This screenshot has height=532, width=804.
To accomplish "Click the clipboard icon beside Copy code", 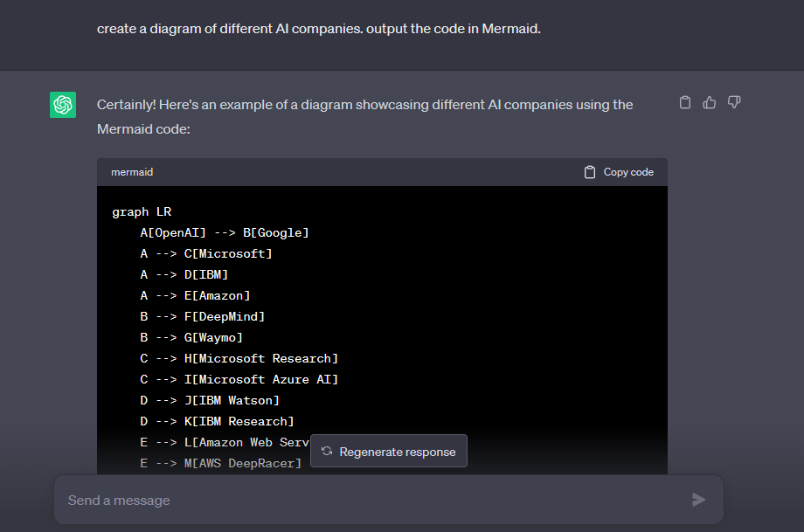I will [591, 172].
